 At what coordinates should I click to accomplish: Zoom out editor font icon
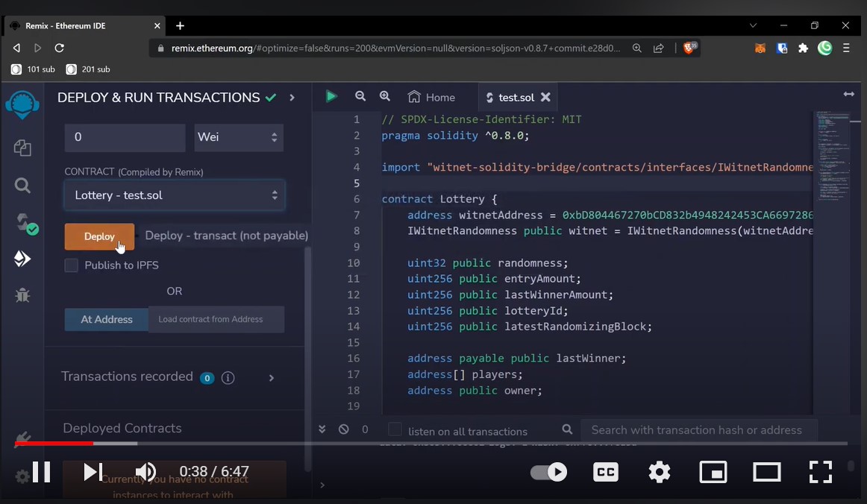(x=360, y=96)
